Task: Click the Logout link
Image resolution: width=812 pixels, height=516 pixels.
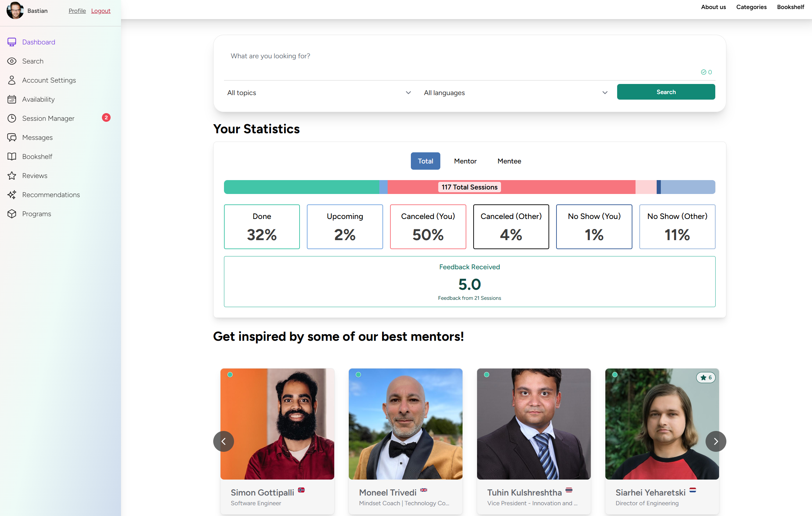Action: click(101, 11)
